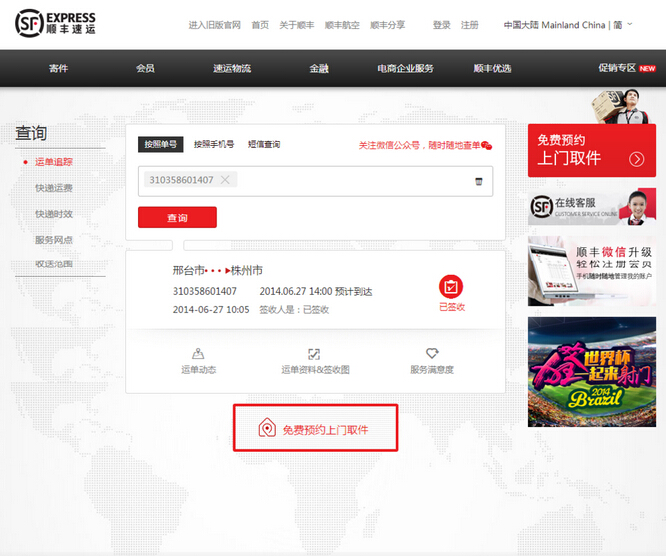Open the 速运物流 menu
This screenshot has width=666, height=556.
coord(232,68)
